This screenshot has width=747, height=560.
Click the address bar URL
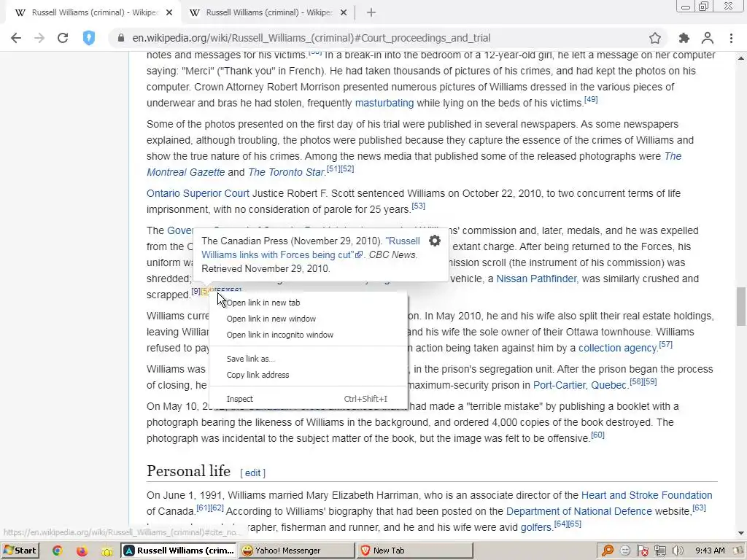pyautogui.click(x=311, y=38)
